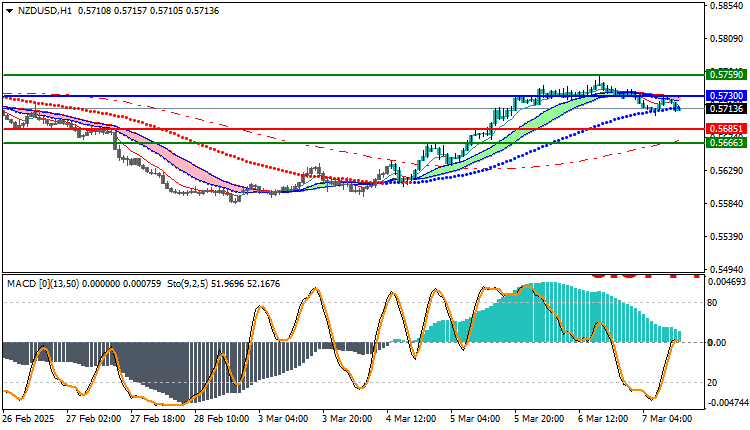Click the 26 Feb 2025 date label
This screenshot has height=430, width=750.
click(x=28, y=419)
